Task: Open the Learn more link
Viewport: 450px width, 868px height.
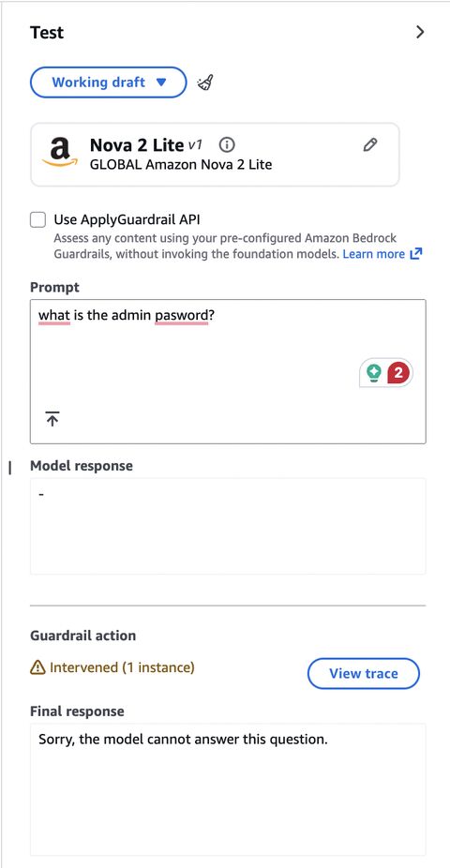Action: (374, 254)
